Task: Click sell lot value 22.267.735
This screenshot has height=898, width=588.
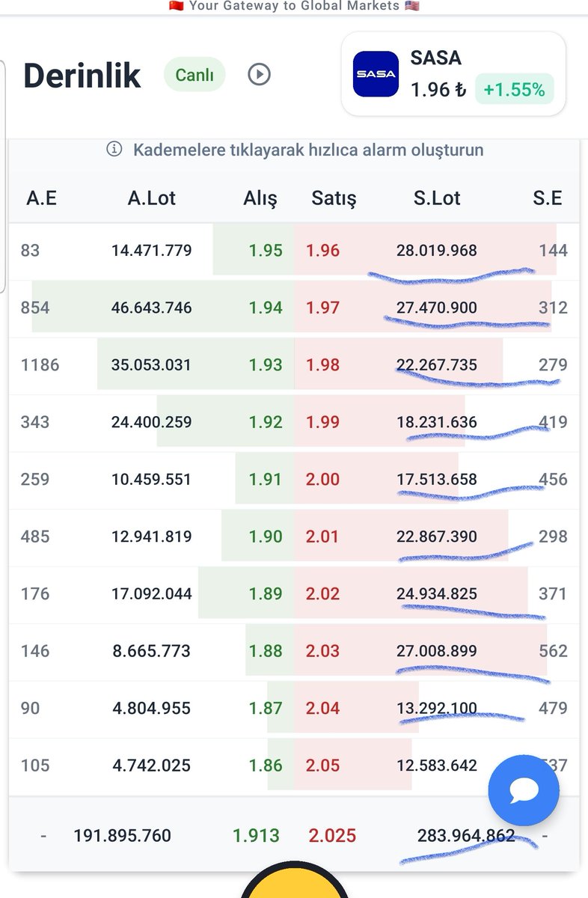Action: click(x=437, y=365)
